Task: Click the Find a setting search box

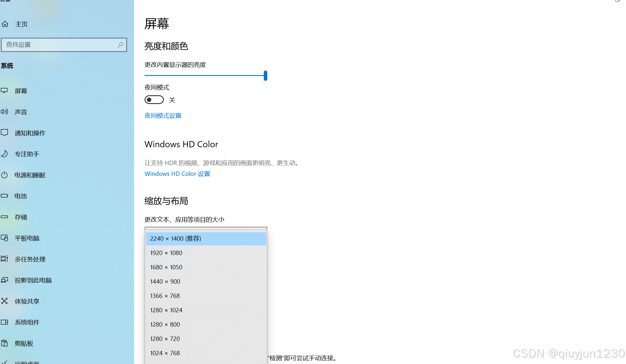Action: coord(58,45)
